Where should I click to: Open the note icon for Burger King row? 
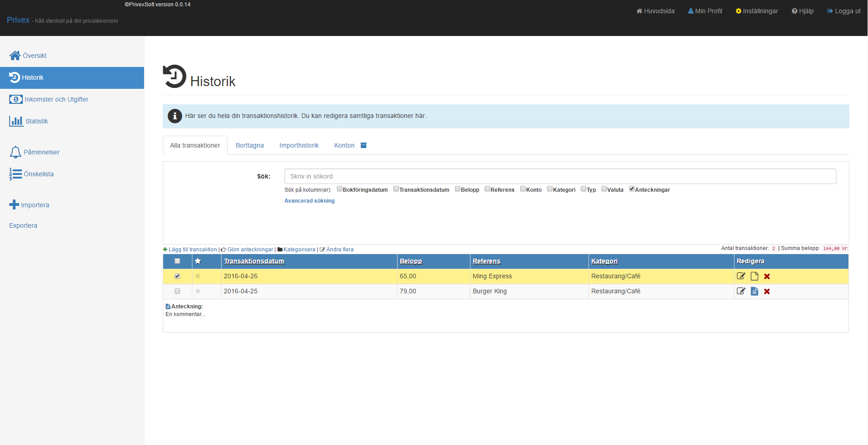click(754, 291)
